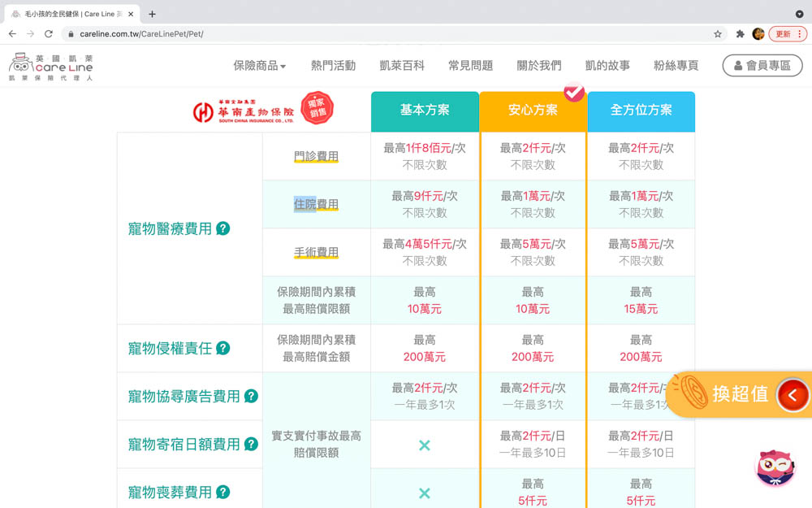Expand the 換超值 floating panel arrow
Image resolution: width=812 pixels, height=508 pixels.
(x=794, y=395)
